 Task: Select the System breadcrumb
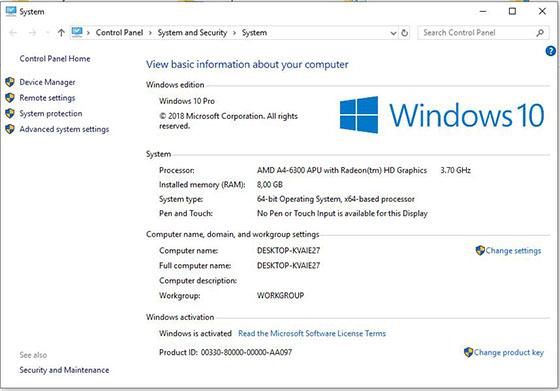[254, 32]
